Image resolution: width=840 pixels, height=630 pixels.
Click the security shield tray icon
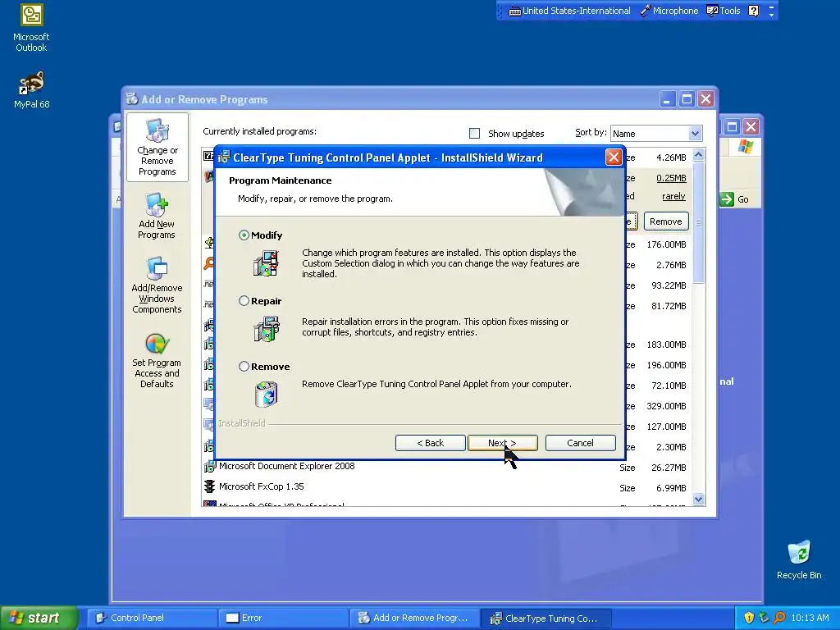[749, 618]
